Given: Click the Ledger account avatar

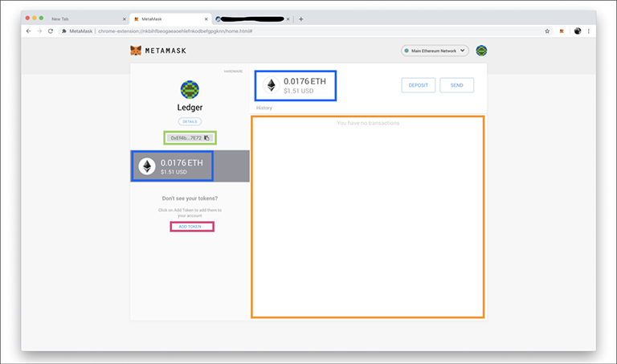Looking at the screenshot, I should point(190,89).
